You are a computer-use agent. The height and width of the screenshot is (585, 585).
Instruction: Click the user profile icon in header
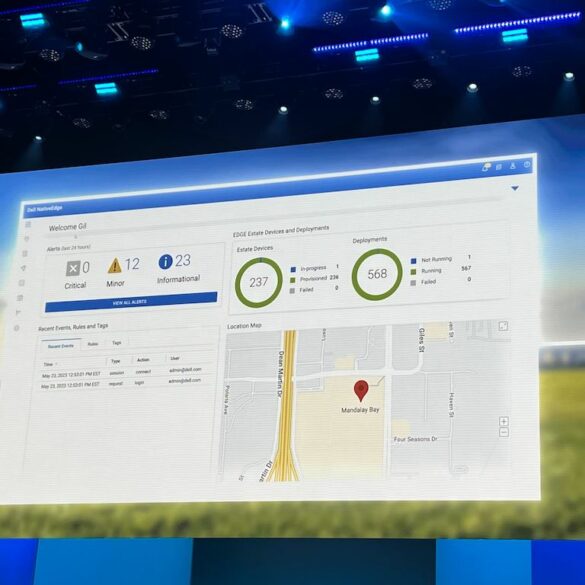pos(513,166)
